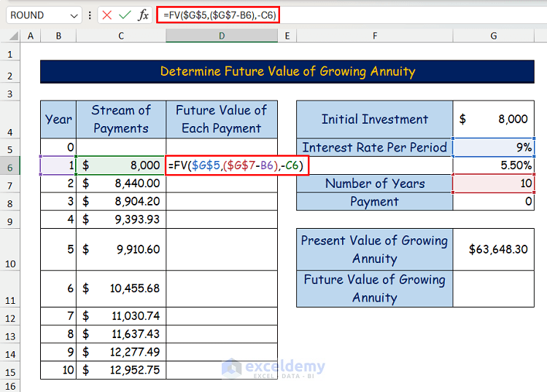Select column F header
The height and width of the screenshot is (392, 547).
(x=375, y=36)
